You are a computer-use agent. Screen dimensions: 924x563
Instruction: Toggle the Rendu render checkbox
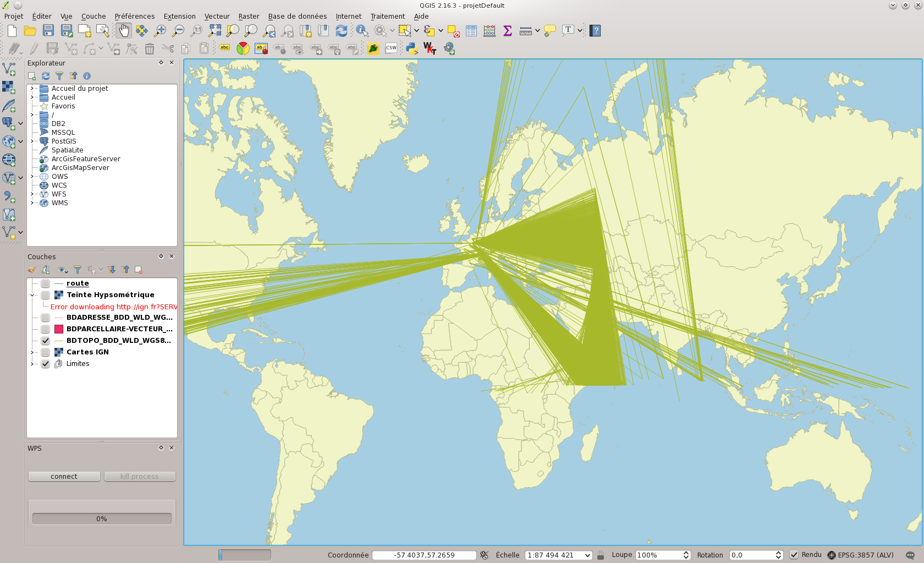pyautogui.click(x=794, y=555)
